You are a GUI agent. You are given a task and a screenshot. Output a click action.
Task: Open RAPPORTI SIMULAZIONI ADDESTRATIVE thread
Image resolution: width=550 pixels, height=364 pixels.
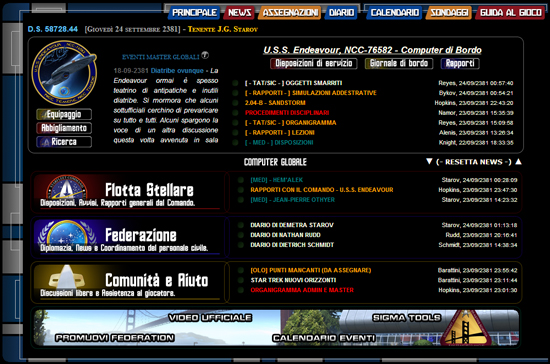pyautogui.click(x=310, y=93)
